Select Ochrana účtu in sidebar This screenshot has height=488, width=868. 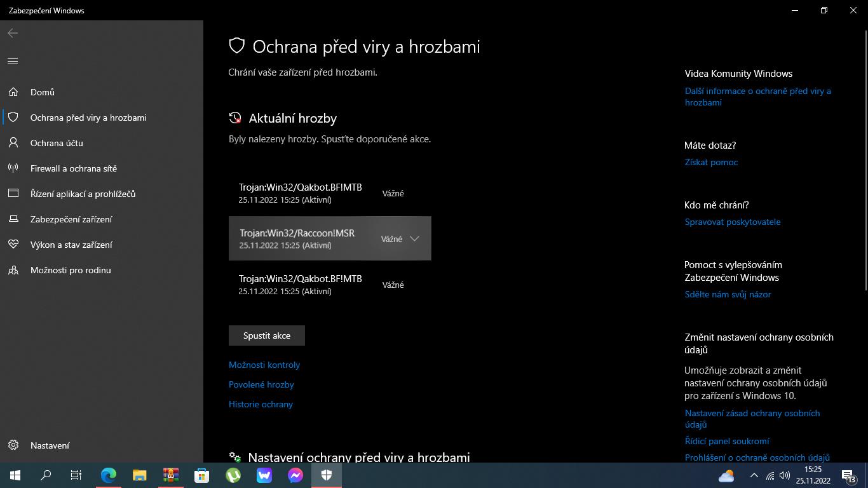pos(57,143)
